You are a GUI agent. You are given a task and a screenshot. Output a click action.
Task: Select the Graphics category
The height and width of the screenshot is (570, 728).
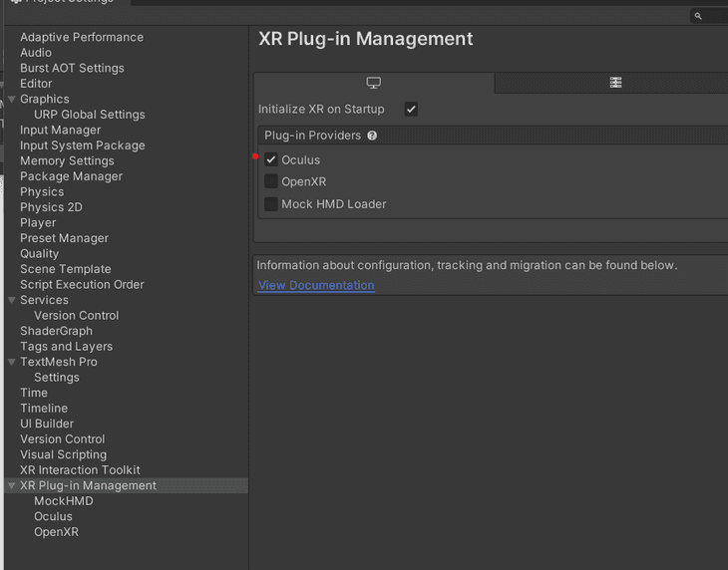click(x=45, y=99)
